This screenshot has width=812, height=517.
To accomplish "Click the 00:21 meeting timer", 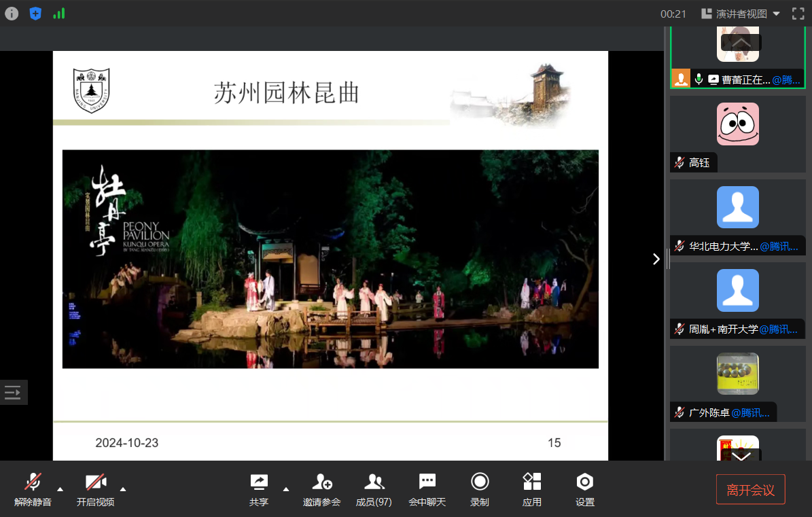I will [673, 14].
